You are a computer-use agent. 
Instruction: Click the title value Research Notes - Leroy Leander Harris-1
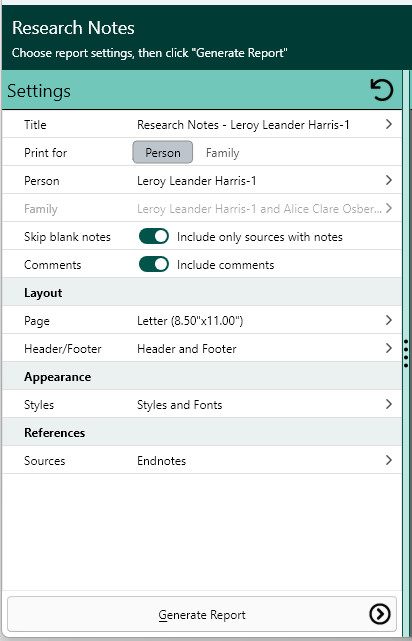pos(243,125)
